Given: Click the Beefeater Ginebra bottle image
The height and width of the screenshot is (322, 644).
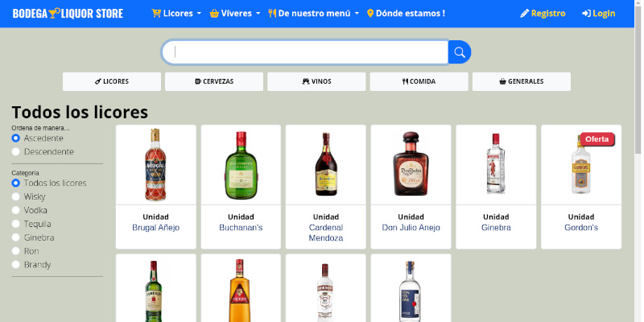Looking at the screenshot, I should [496, 163].
